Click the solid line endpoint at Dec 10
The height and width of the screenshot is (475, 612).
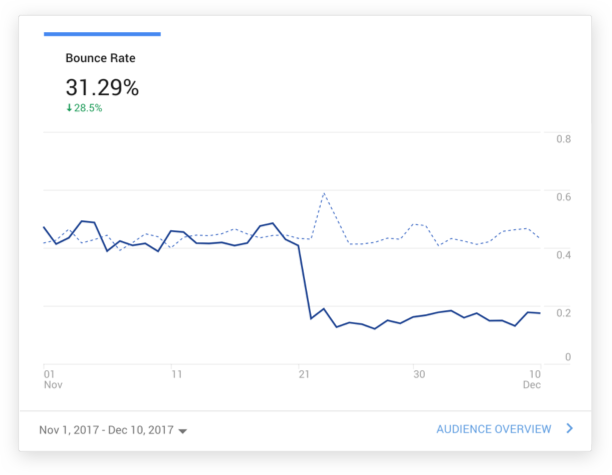click(x=540, y=313)
